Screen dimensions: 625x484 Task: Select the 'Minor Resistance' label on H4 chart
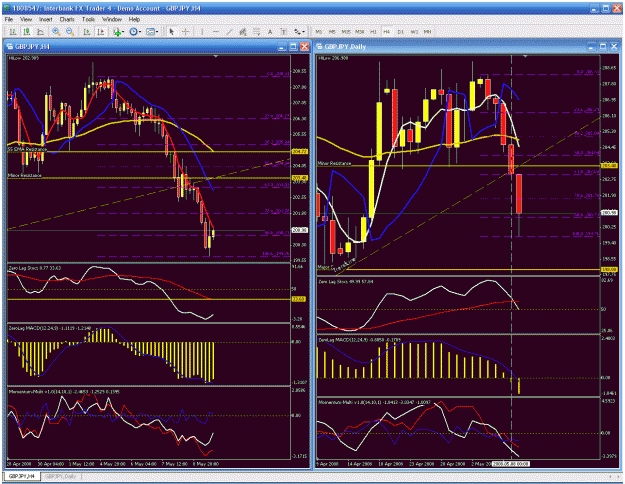point(25,175)
